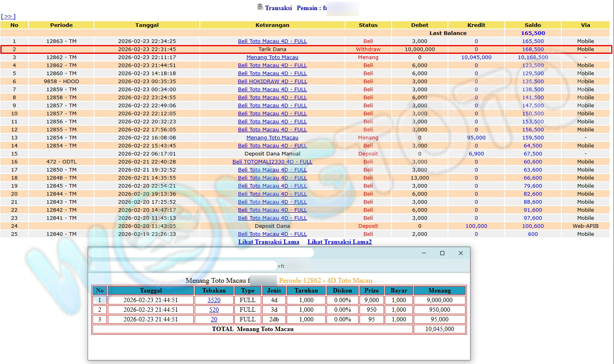Click Menang Toto Macau link in row 13
The height and width of the screenshot is (364, 614).
[x=272, y=138]
